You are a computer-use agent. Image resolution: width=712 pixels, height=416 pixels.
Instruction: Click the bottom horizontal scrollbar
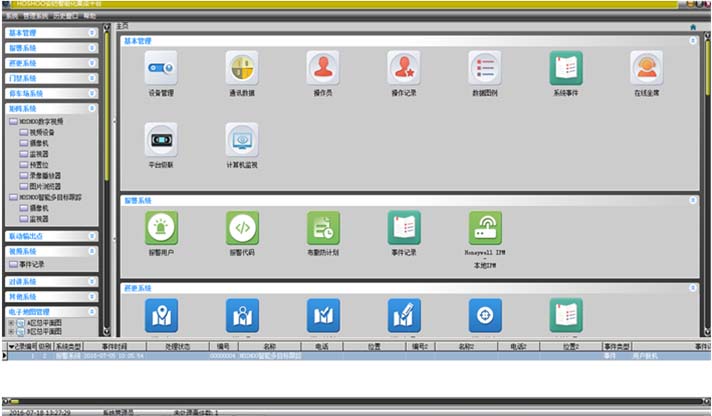(350, 401)
